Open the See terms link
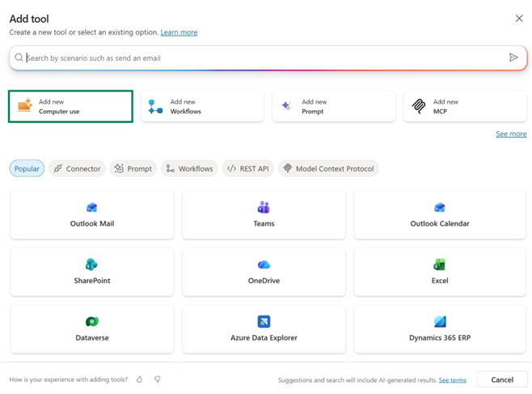Viewport: 532px width, 394px height. pyautogui.click(x=452, y=380)
